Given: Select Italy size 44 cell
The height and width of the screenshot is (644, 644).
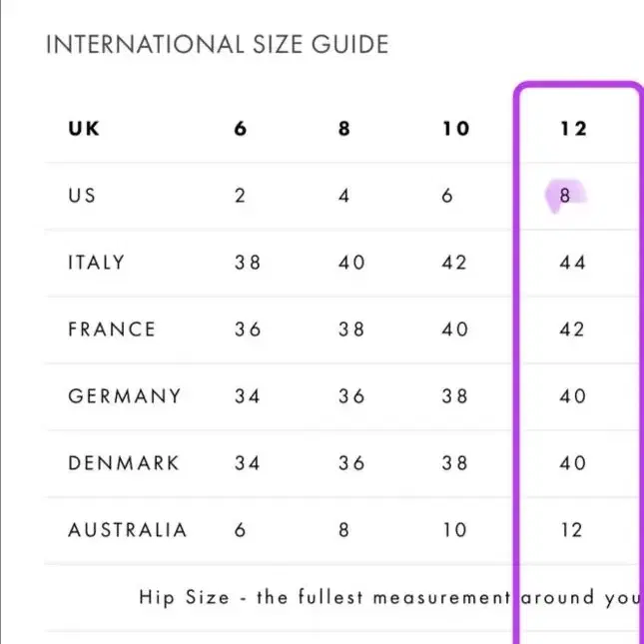Looking at the screenshot, I should pyautogui.click(x=572, y=263).
